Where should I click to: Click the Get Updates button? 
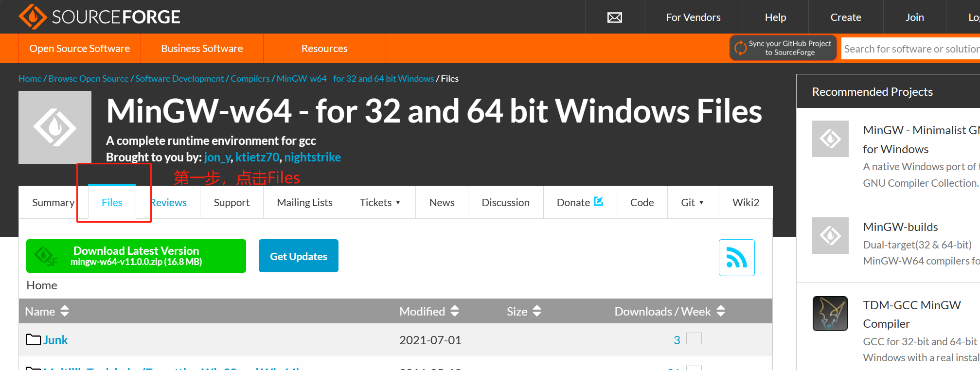(x=299, y=256)
